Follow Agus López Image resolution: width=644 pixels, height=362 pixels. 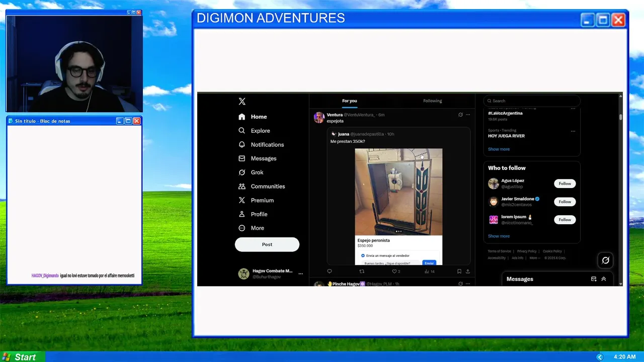565,184
